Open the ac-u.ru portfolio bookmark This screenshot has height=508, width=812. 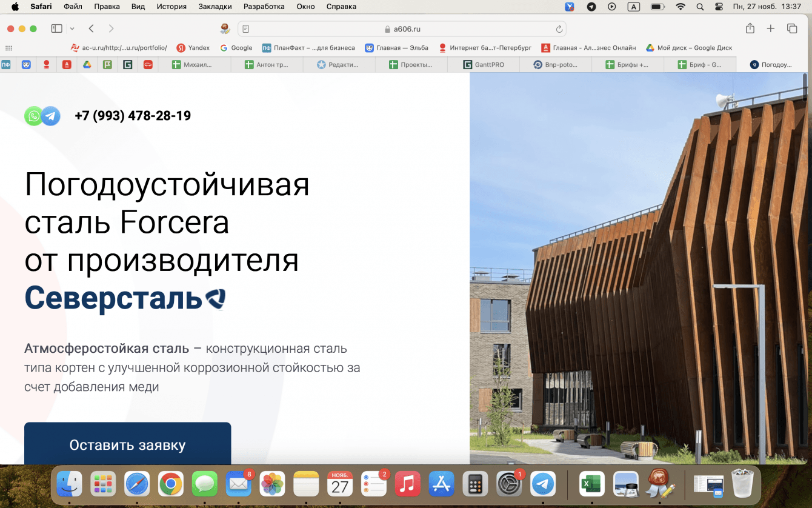pos(119,48)
